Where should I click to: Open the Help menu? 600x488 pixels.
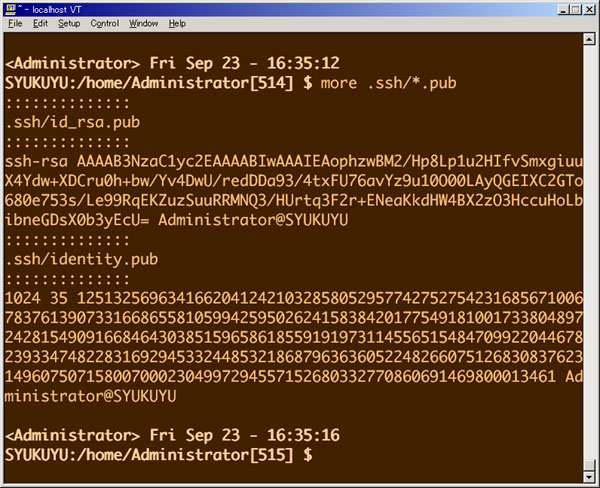click(177, 22)
